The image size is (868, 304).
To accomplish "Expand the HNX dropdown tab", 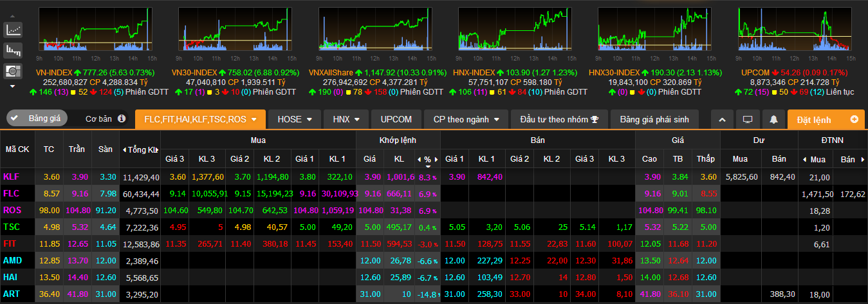I will pyautogui.click(x=346, y=119).
